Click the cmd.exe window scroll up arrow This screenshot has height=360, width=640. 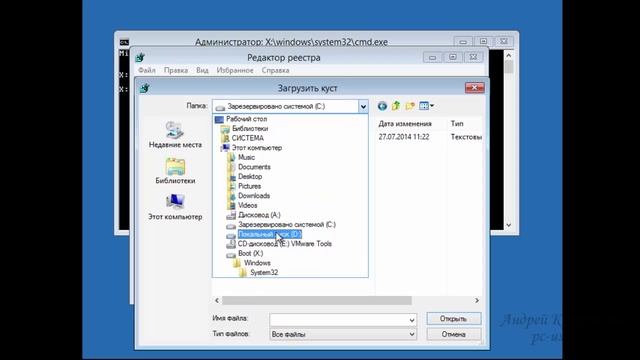click(509, 55)
